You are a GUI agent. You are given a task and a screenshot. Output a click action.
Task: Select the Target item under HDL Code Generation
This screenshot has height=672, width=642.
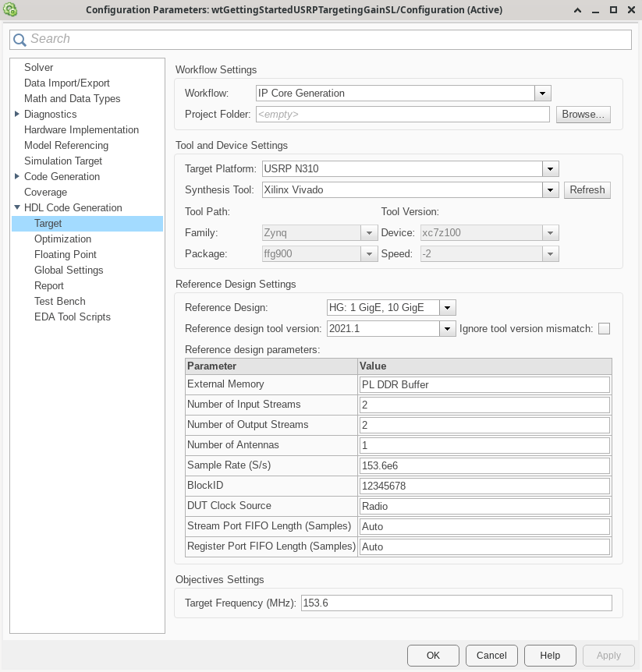click(x=87, y=223)
